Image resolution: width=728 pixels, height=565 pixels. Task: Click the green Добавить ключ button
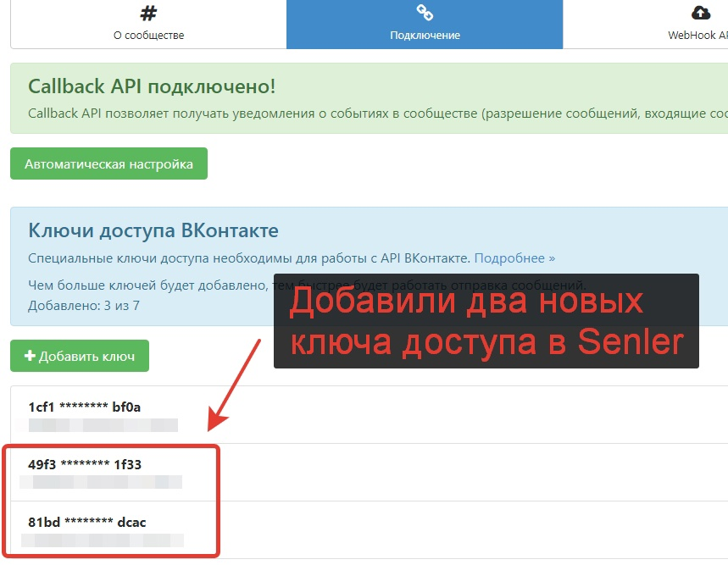[78, 356]
